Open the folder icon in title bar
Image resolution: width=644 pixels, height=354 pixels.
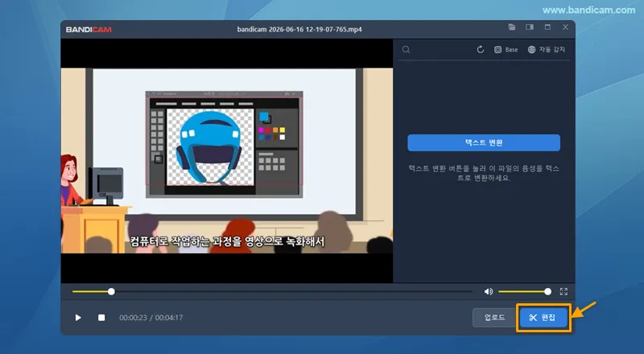coord(512,27)
